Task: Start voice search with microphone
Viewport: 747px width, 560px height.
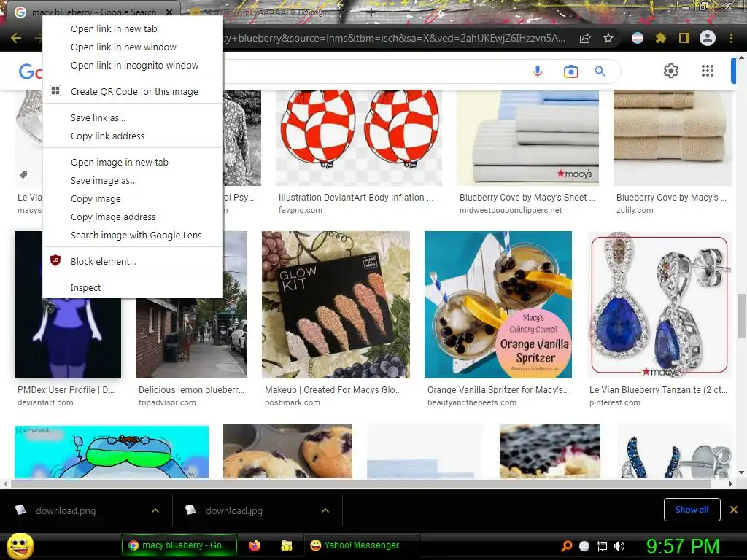Action: pos(538,71)
